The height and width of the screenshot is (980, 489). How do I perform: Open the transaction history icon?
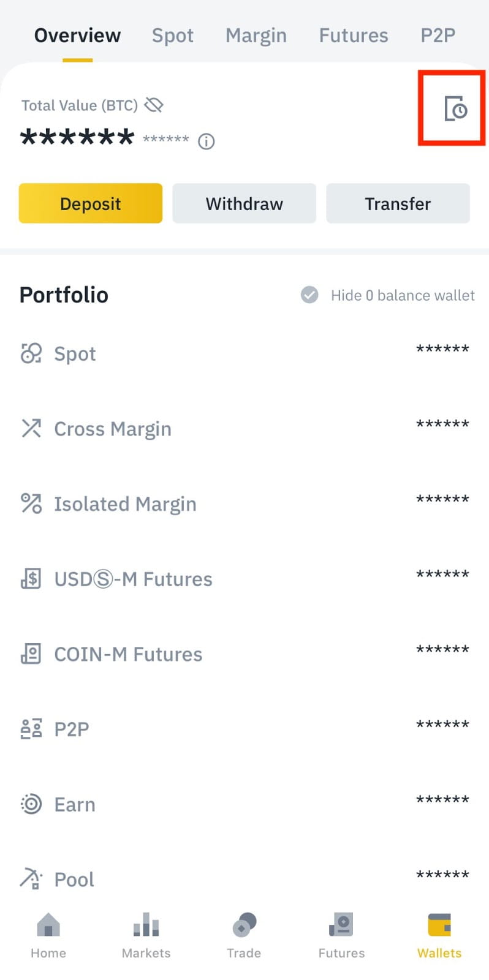coord(455,108)
